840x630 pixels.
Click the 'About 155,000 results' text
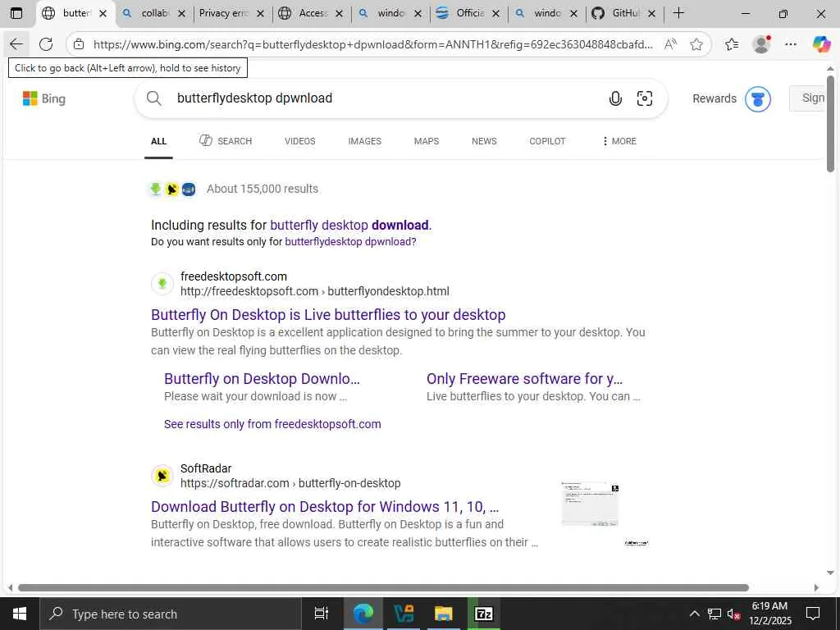262,189
